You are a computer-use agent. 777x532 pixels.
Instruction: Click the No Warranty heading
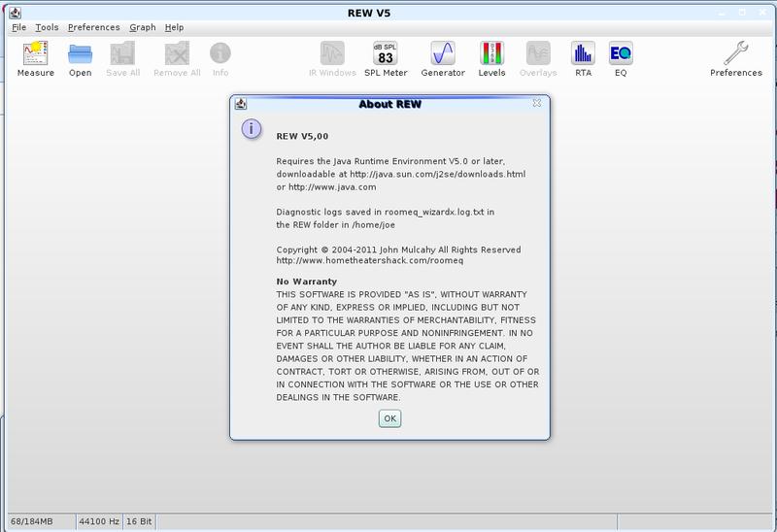tap(307, 282)
